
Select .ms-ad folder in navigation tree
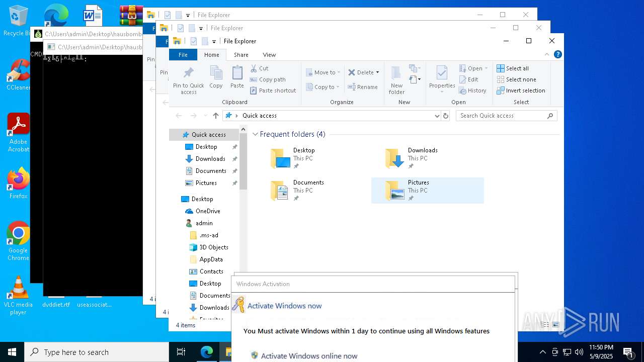tap(209, 235)
